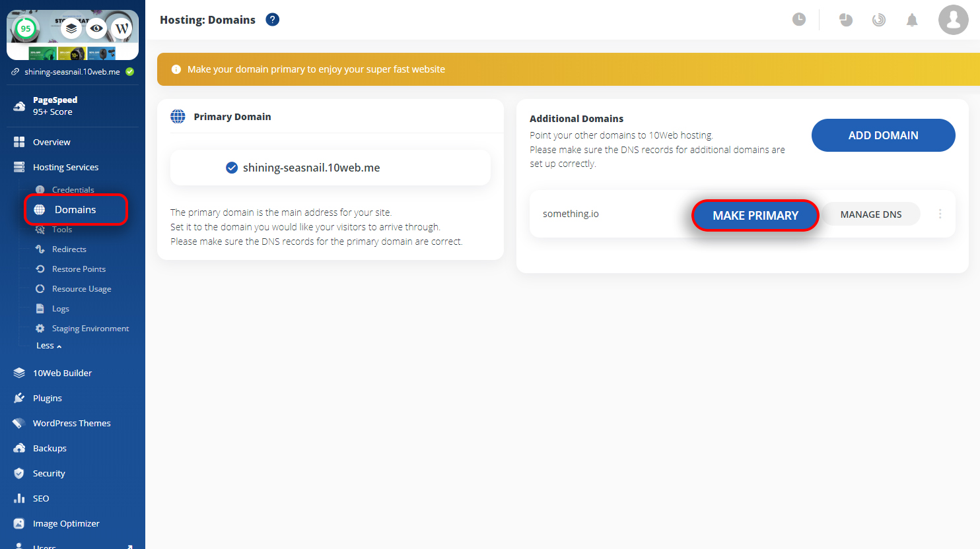Select the primary domain shining-seasnail.10web.me checkmark
980x549 pixels.
[232, 168]
